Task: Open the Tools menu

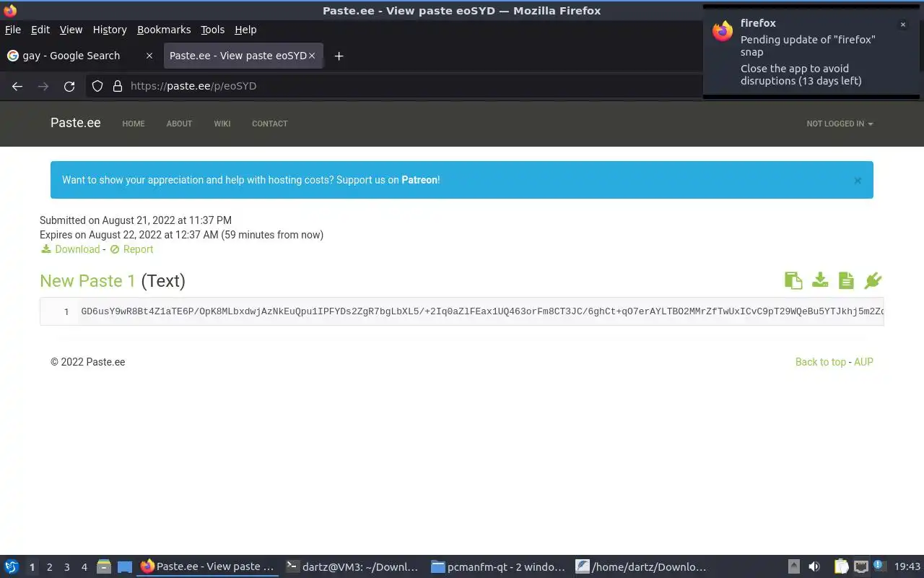Action: click(212, 30)
